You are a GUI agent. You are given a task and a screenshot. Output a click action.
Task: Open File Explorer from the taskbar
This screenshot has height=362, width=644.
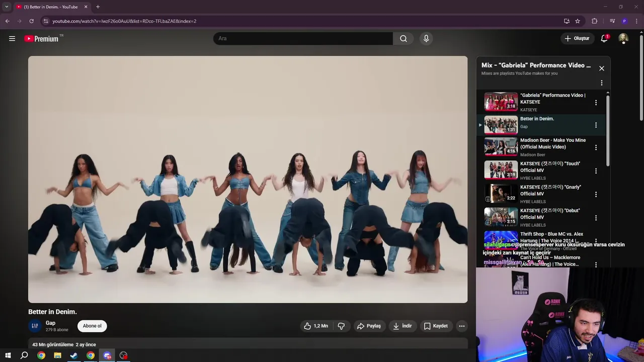[57, 355]
